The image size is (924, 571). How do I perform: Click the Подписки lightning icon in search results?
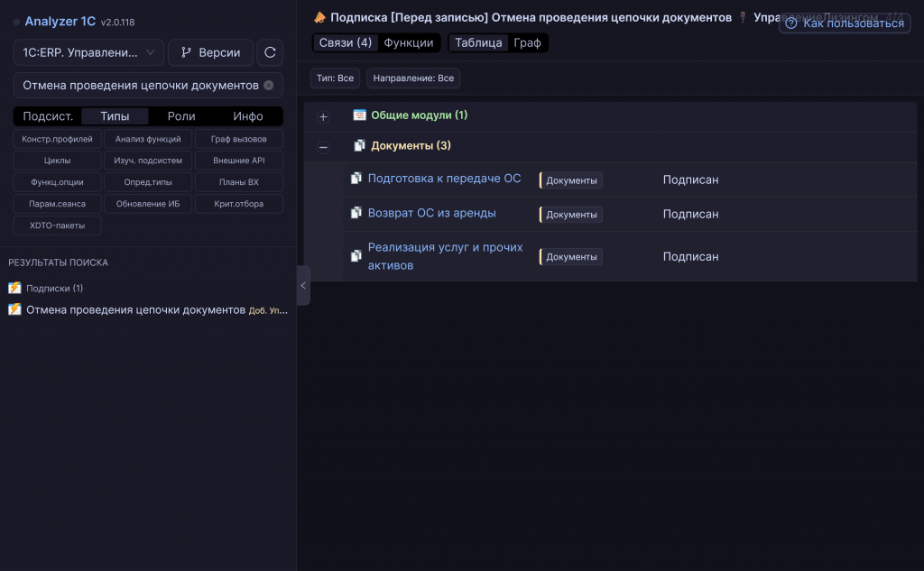[14, 288]
